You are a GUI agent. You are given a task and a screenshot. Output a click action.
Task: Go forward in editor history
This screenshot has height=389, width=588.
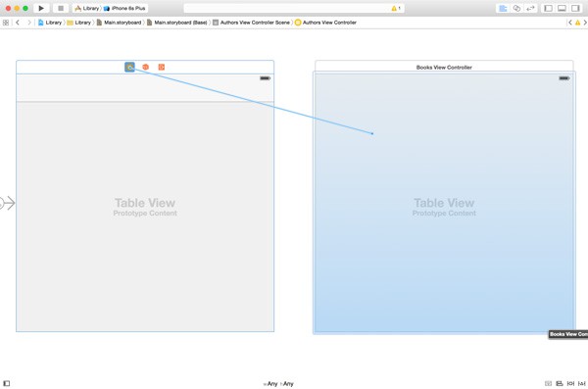point(28,23)
